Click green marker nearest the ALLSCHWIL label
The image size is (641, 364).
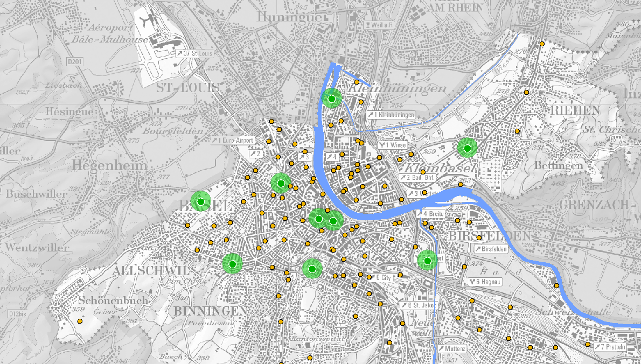pyautogui.click(x=232, y=264)
